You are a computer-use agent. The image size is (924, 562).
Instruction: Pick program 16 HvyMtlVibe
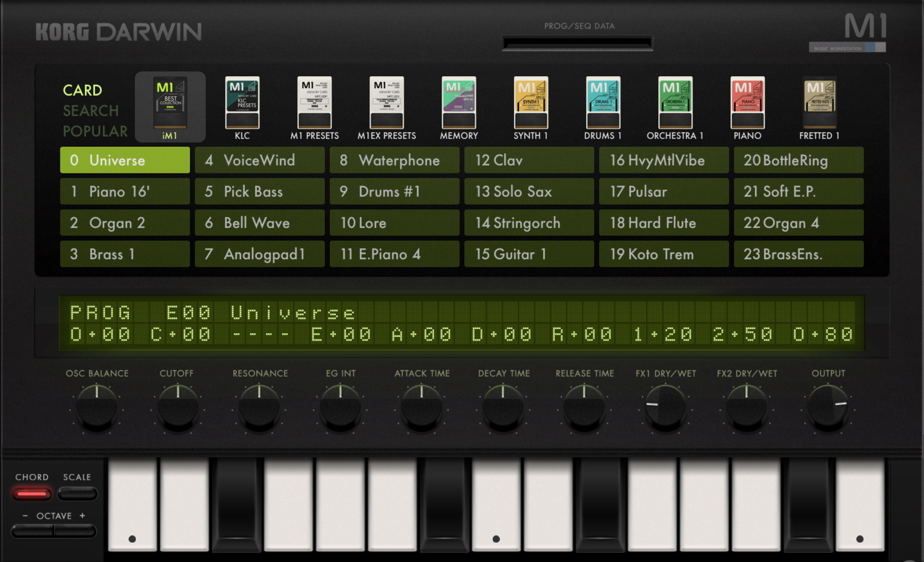[x=664, y=160]
